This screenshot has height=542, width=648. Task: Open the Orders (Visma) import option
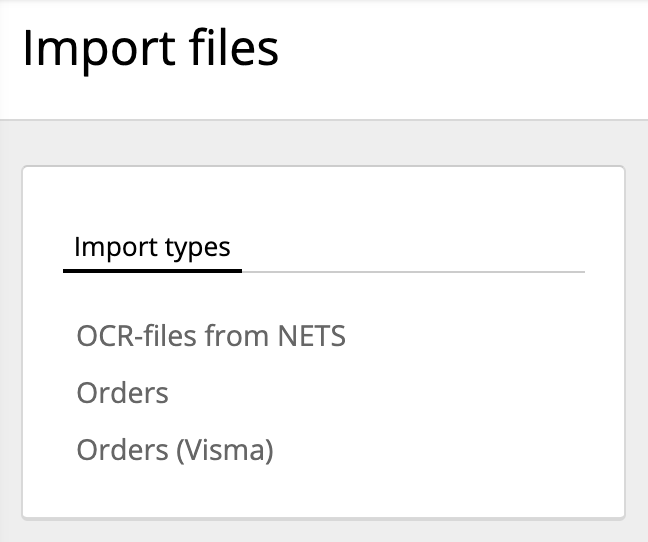(175, 451)
